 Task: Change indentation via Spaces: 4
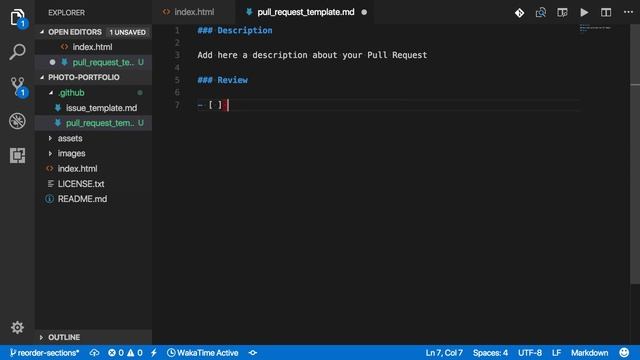click(490, 353)
